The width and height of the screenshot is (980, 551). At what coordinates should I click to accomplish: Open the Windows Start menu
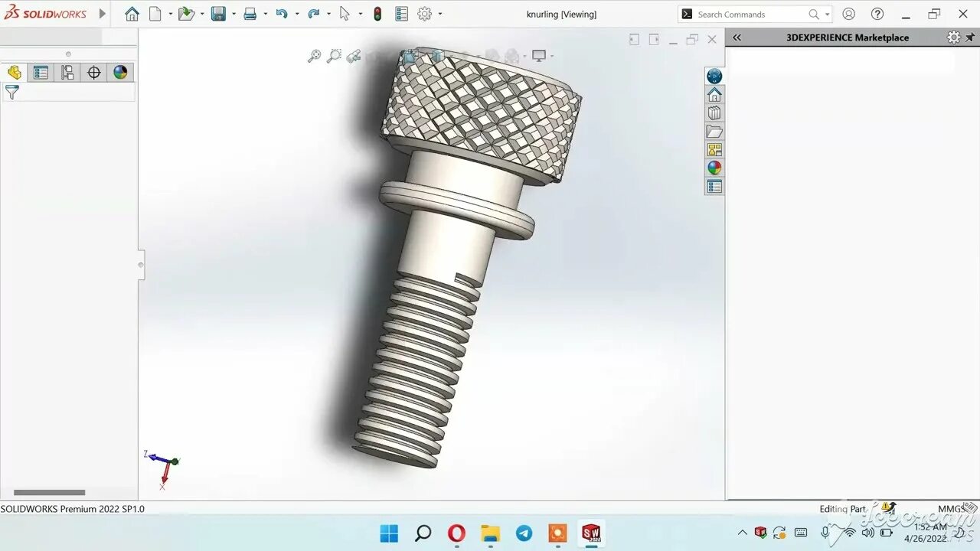[389, 533]
